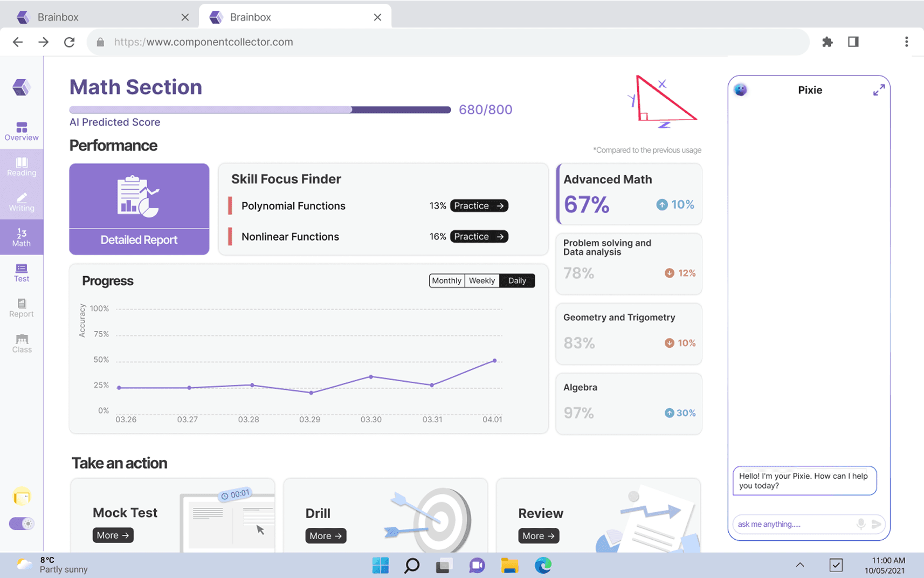924x578 pixels.
Task: Practice Polynomial Functions
Action: point(479,205)
